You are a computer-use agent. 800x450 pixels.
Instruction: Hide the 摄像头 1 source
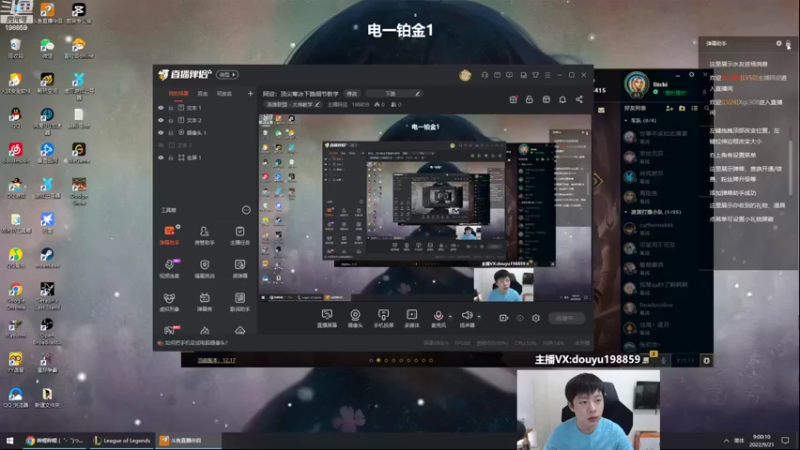coord(161,133)
